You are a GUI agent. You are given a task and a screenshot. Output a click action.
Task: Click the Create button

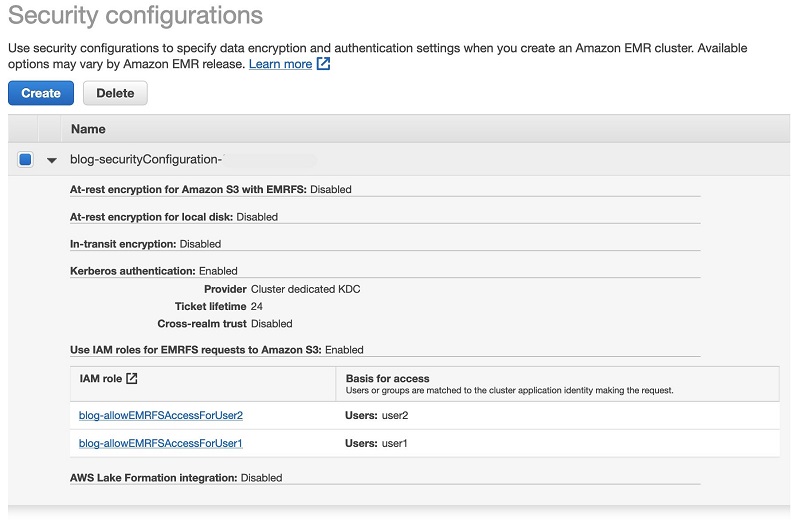coord(41,93)
